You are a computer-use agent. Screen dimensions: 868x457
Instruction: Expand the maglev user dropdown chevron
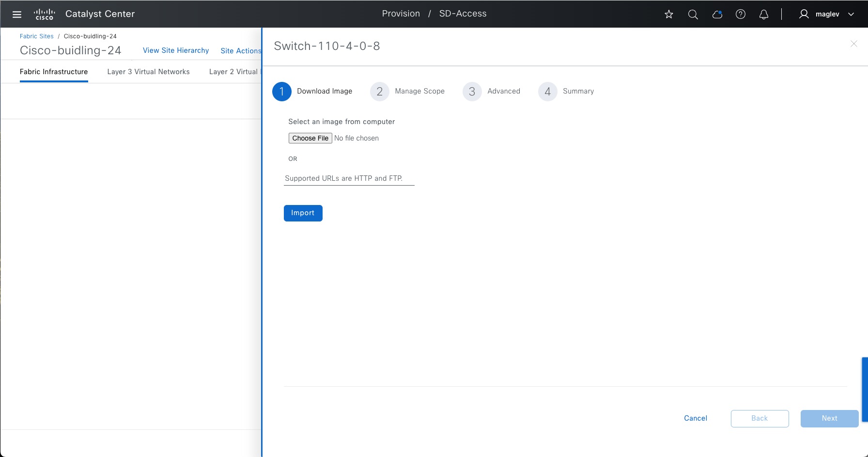[x=851, y=14]
